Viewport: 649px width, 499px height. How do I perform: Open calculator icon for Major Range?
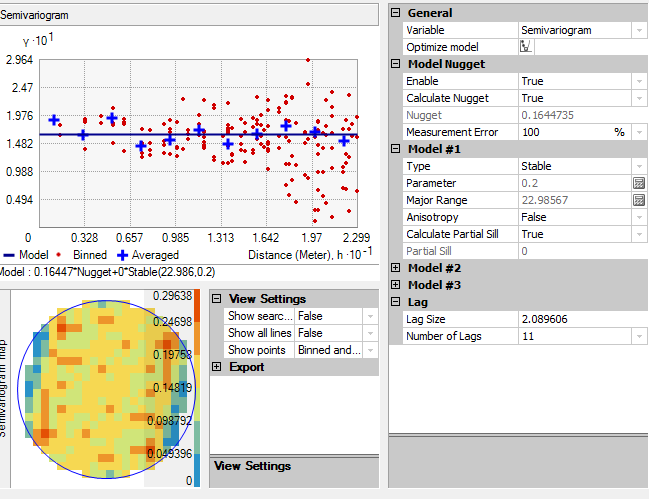tap(638, 200)
